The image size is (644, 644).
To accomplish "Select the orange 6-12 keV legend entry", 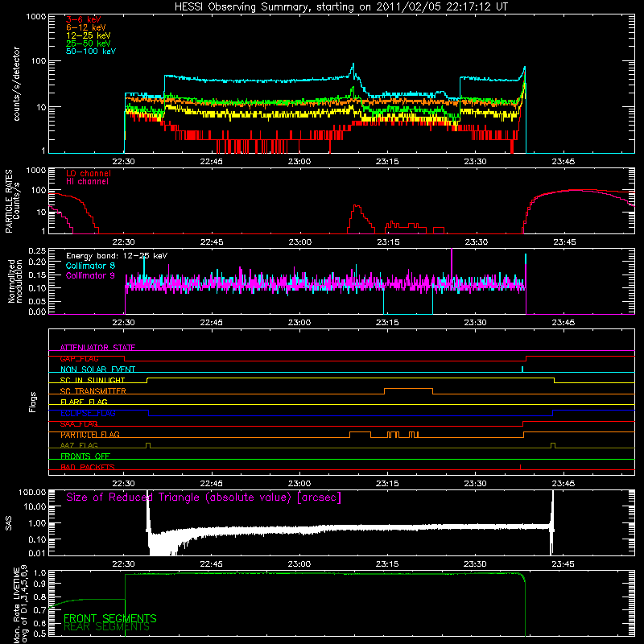I will coord(86,27).
